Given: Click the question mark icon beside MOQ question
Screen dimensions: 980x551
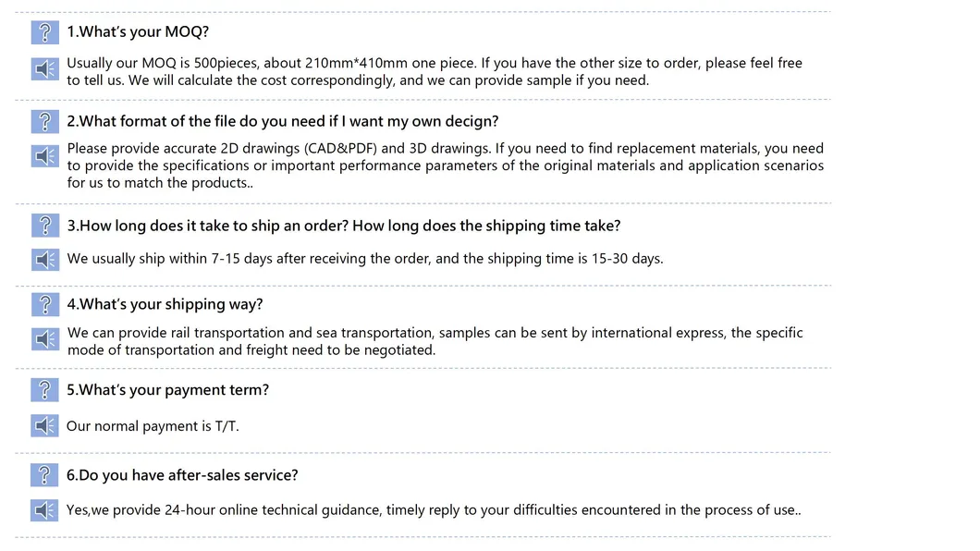Looking at the screenshot, I should (44, 32).
